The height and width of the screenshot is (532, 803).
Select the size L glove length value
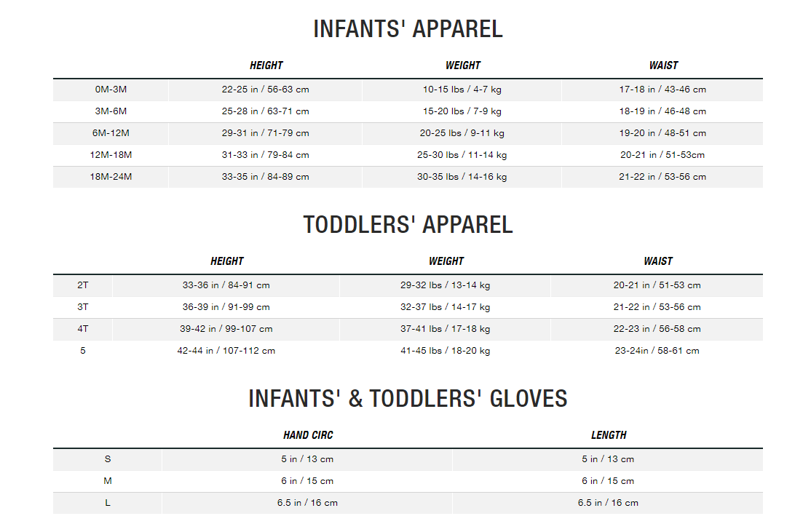pos(608,503)
